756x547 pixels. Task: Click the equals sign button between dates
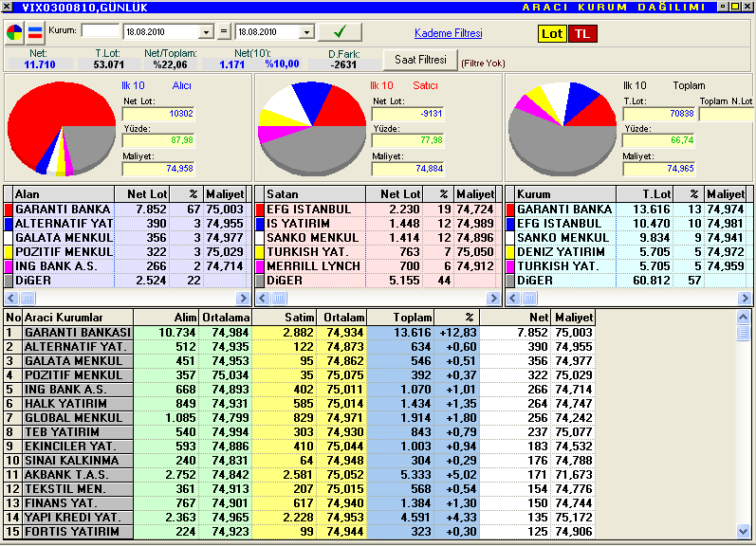coord(224,32)
